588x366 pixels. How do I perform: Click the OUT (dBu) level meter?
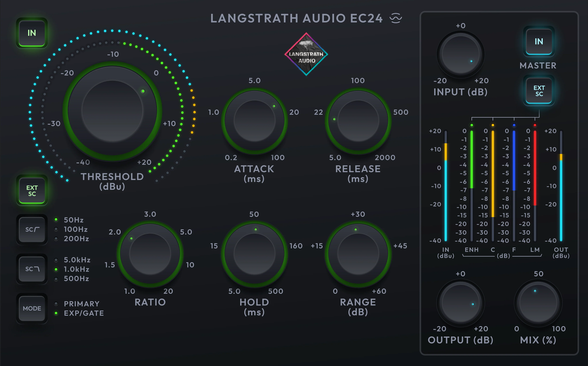561,186
